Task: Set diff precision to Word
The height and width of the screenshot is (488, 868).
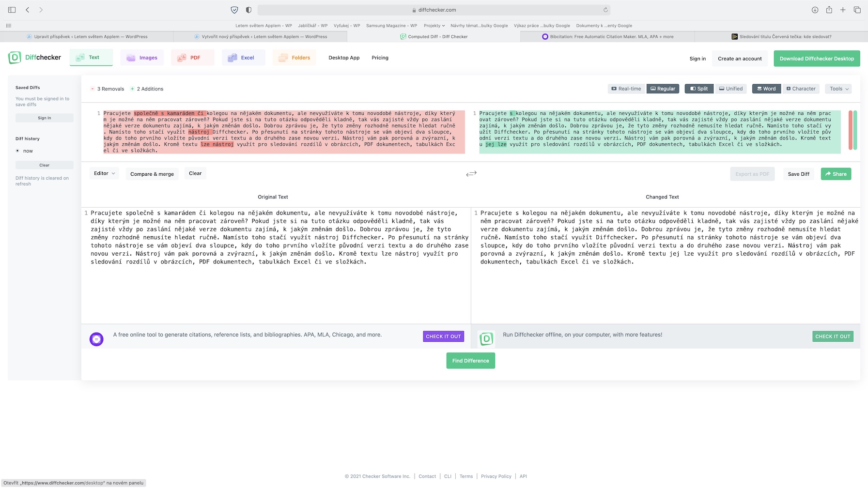Action: click(x=766, y=89)
